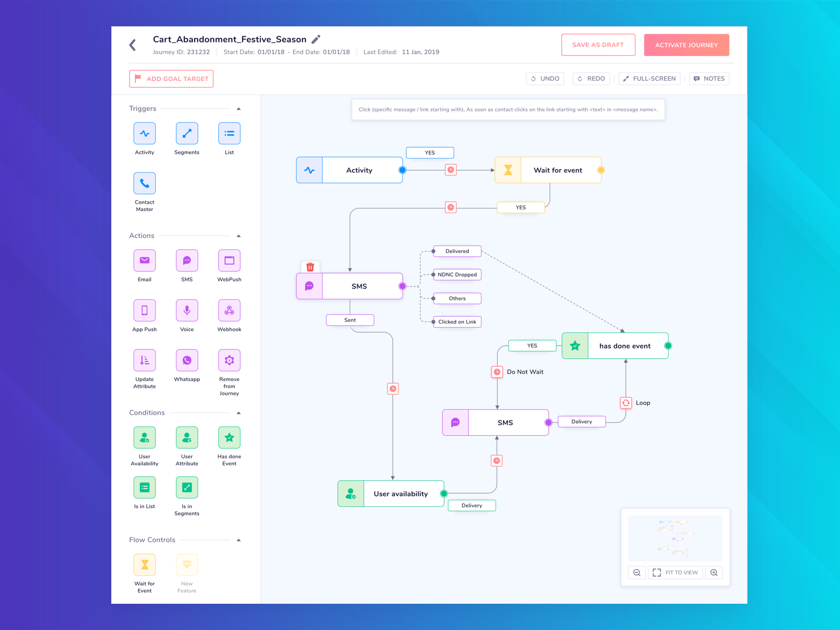This screenshot has width=840, height=630.
Task: Collapse the Conditions section
Action: [239, 413]
